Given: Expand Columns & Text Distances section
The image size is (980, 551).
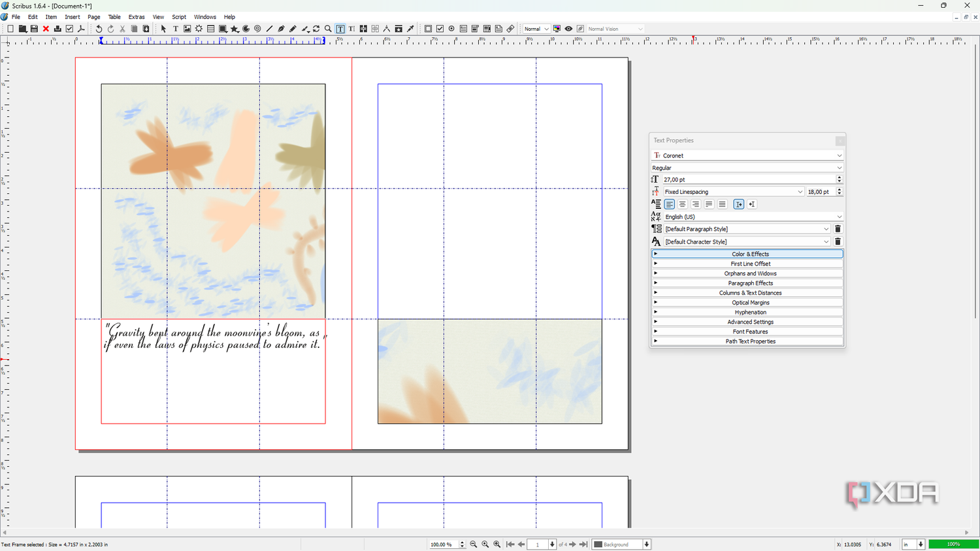Looking at the screenshot, I should 747,293.
